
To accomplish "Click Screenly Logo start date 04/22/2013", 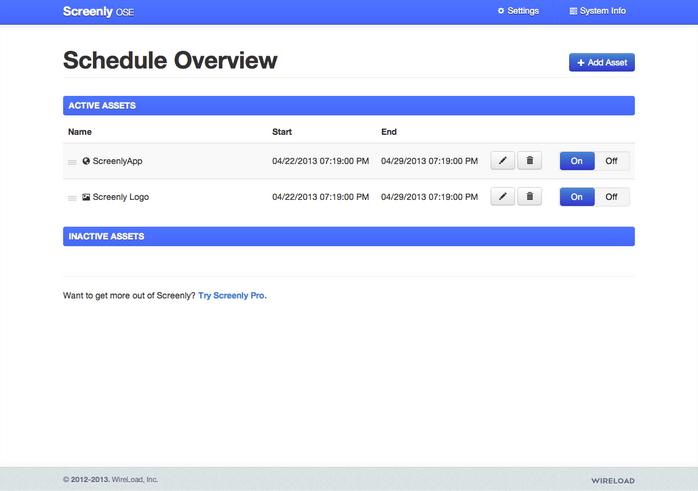I will coord(321,197).
